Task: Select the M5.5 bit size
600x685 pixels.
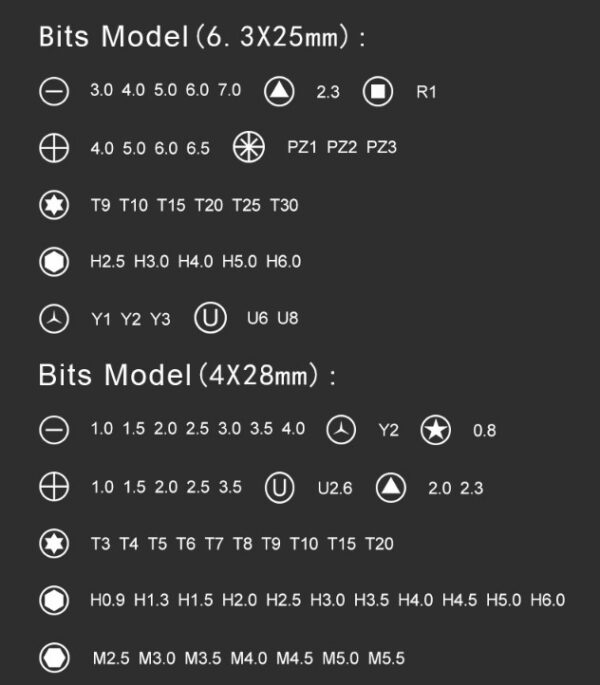Action: [386, 658]
